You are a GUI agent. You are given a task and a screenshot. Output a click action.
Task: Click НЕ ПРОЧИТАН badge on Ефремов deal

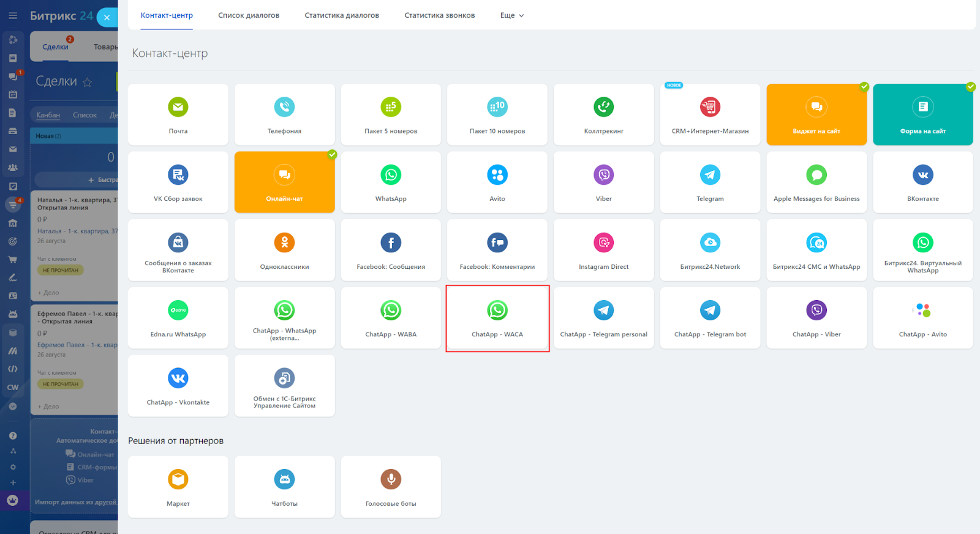(61, 384)
